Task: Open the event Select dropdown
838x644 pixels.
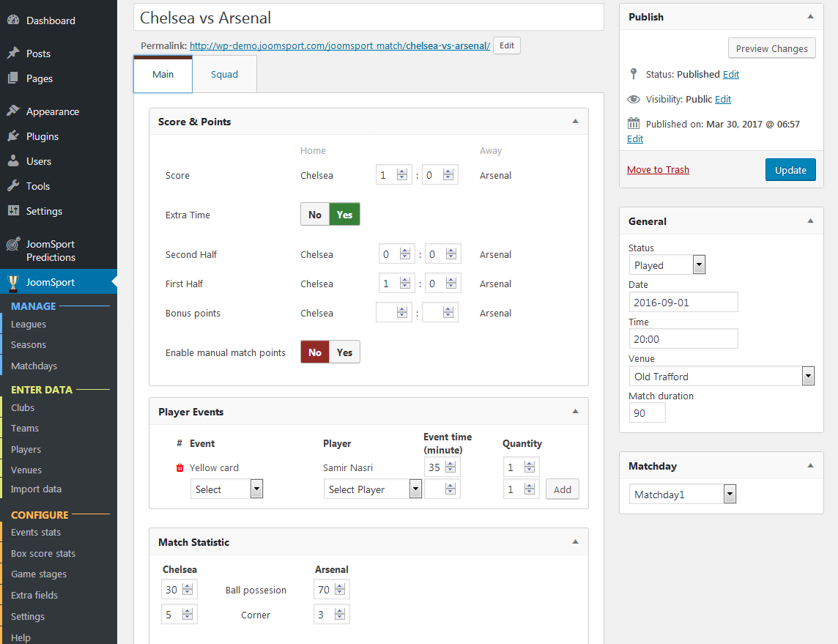Action: [x=226, y=489]
